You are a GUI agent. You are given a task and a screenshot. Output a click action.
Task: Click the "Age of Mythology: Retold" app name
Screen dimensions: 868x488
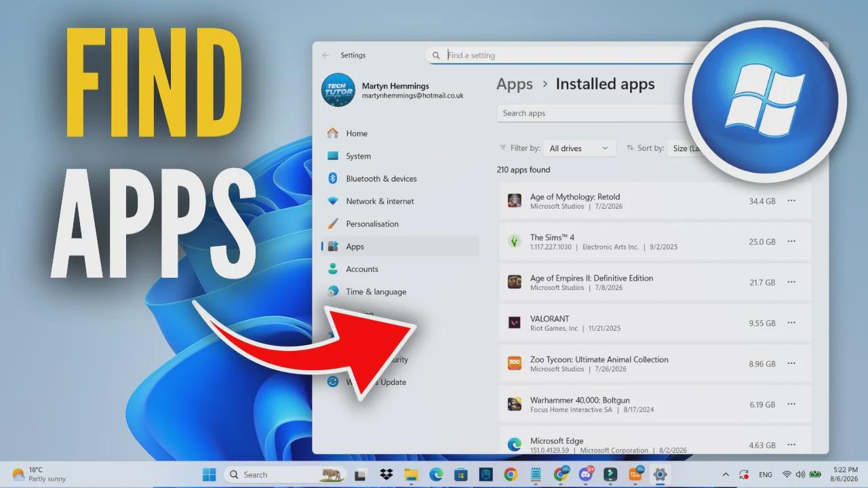pos(575,197)
